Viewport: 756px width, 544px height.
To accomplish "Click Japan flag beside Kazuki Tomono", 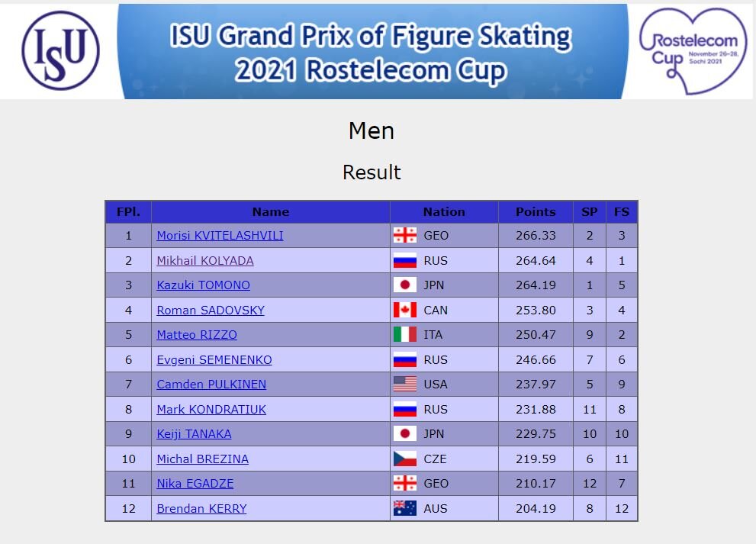I will coord(404,285).
